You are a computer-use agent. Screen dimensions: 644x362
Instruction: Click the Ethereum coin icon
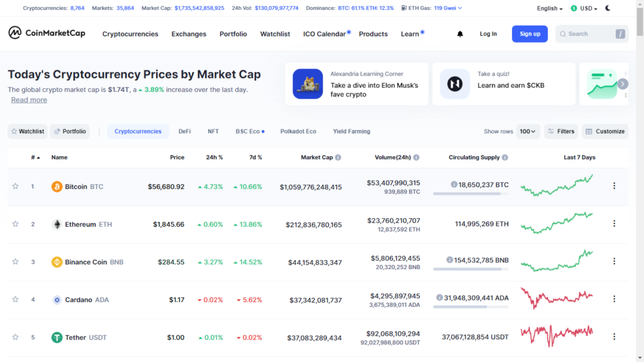click(57, 224)
